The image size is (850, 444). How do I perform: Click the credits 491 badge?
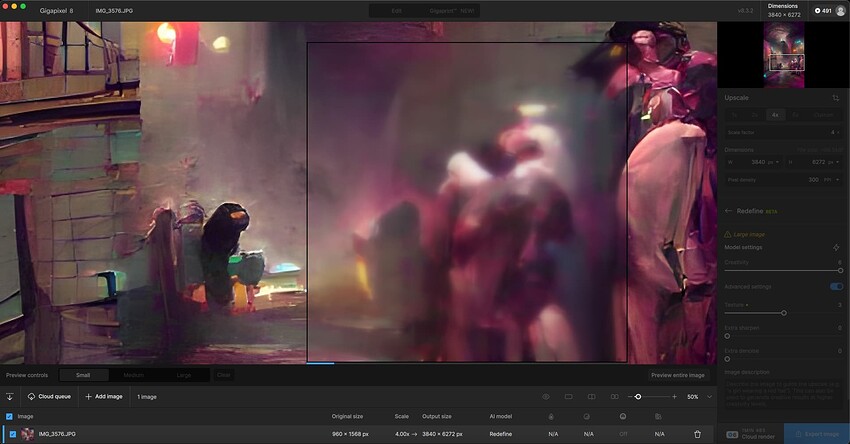tap(822, 10)
